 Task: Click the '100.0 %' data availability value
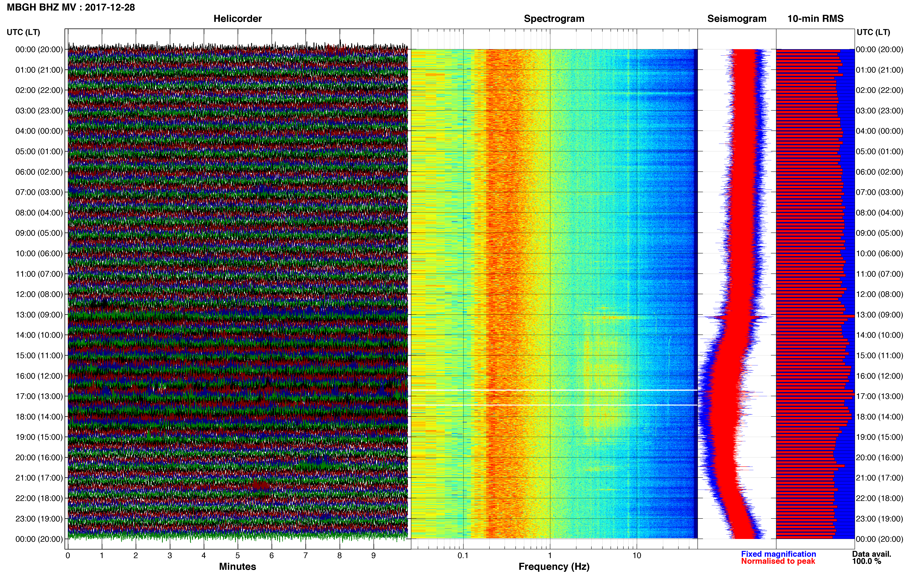pos(866,561)
